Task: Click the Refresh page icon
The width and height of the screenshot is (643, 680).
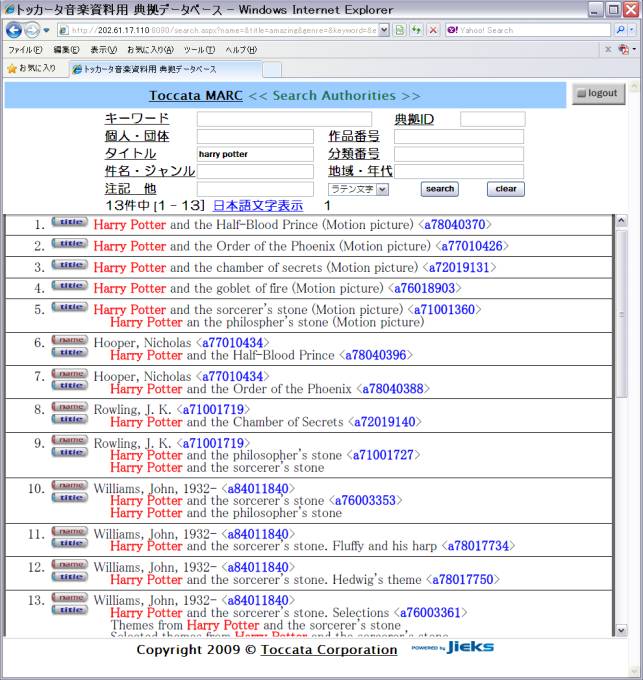Action: (x=417, y=30)
